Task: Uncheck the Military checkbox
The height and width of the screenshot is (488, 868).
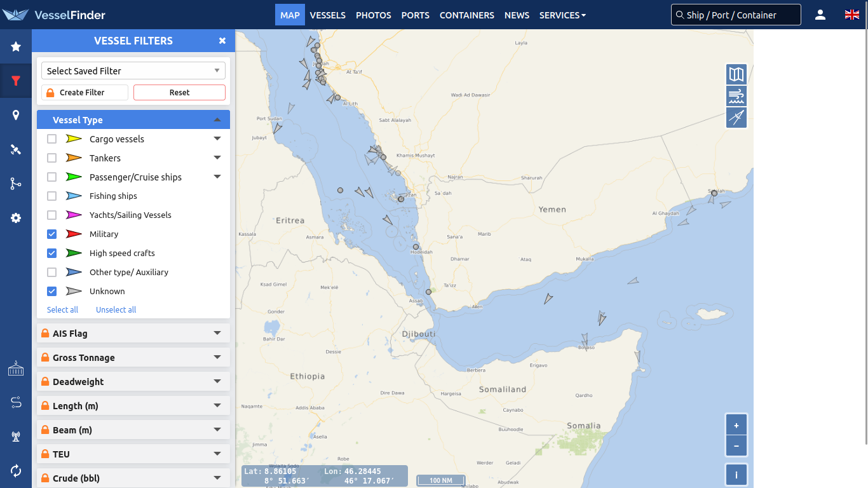Action: (x=52, y=234)
